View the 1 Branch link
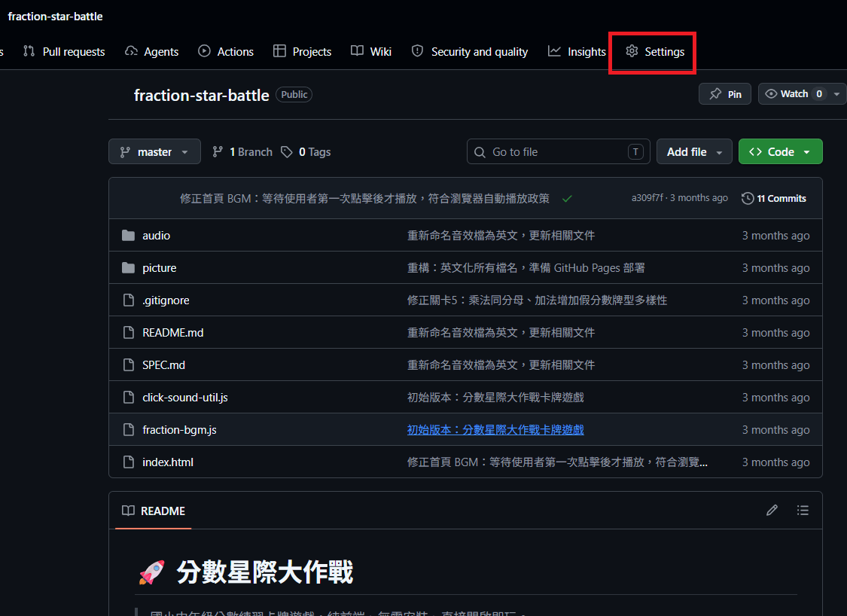The image size is (847, 616). point(242,152)
